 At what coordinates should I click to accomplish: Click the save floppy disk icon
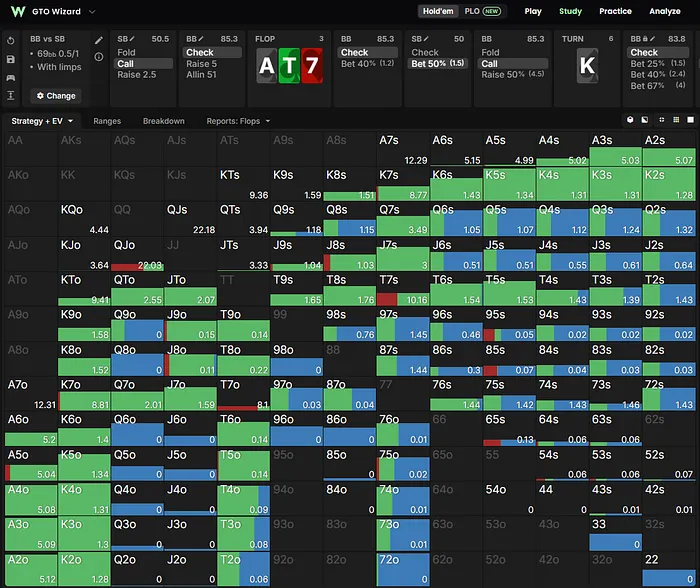[11, 59]
